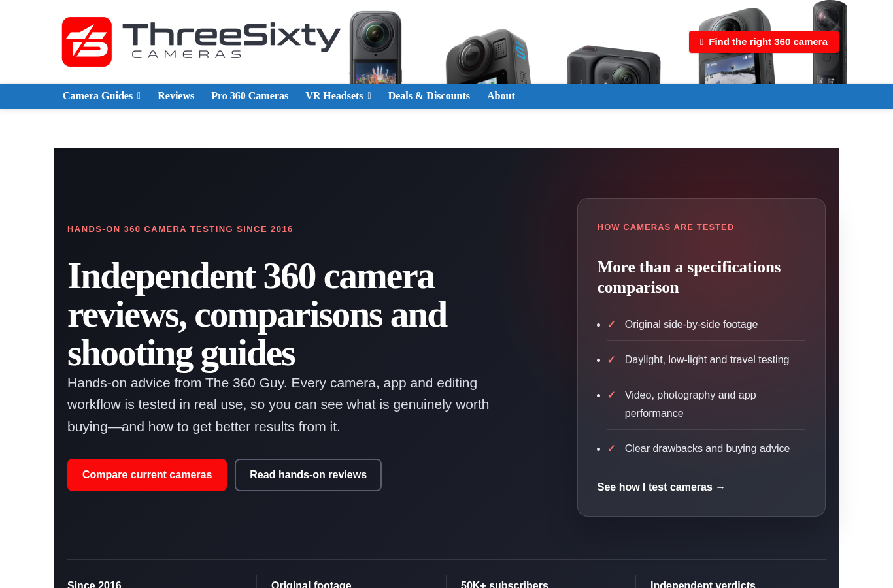Viewport: 893px width, 588px height.
Task: Click the slim black 360 camera image at the header's right edge
Action: point(830,42)
